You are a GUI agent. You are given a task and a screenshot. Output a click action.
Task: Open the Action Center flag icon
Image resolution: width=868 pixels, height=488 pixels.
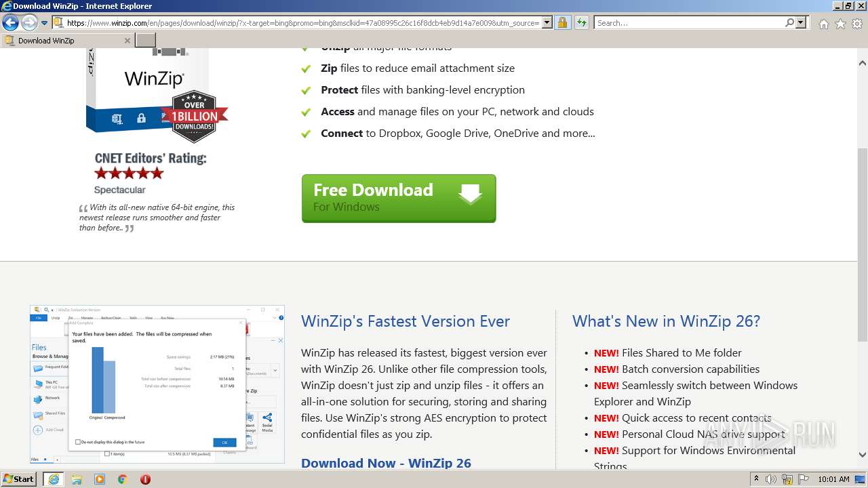click(803, 479)
